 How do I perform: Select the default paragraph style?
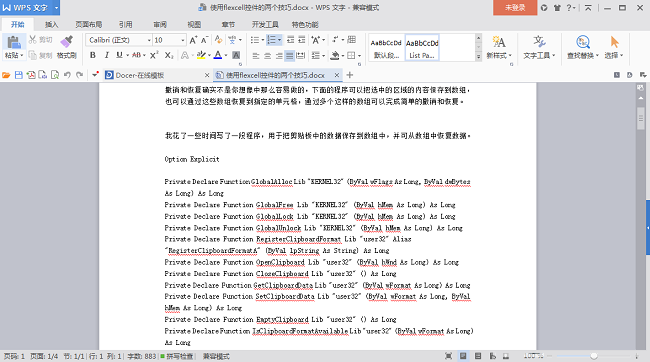click(386, 48)
